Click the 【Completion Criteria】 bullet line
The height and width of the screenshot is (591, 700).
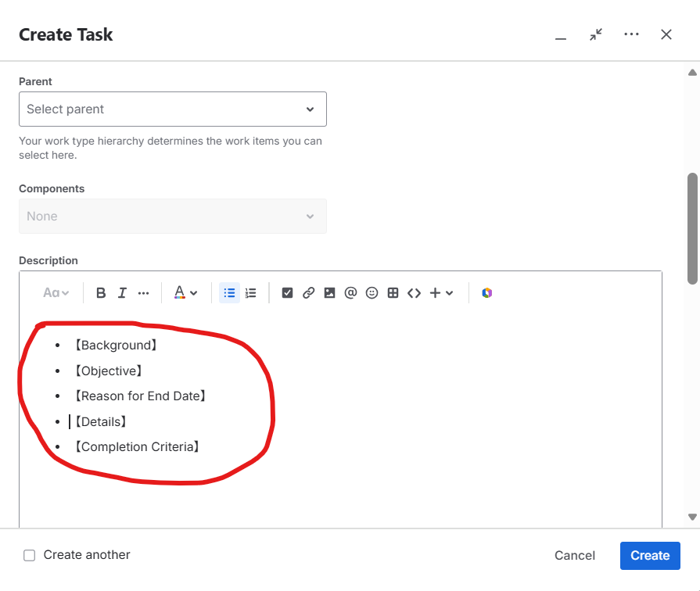tap(137, 447)
